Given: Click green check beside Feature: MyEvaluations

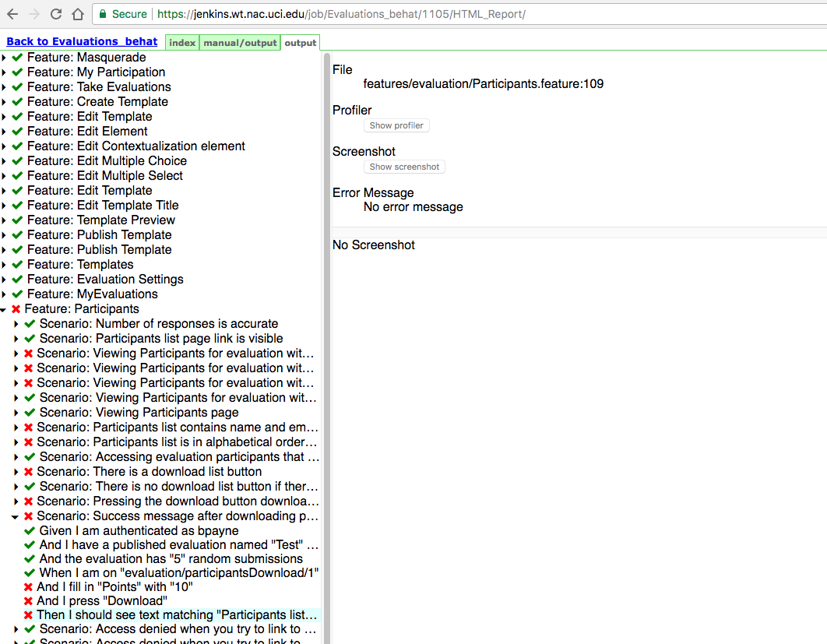Looking at the screenshot, I should [x=17, y=294].
